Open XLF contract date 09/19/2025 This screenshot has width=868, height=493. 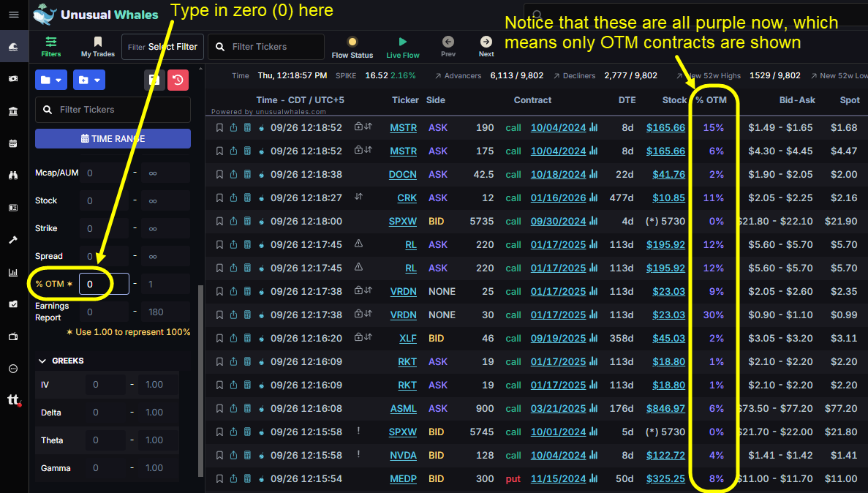(558, 339)
